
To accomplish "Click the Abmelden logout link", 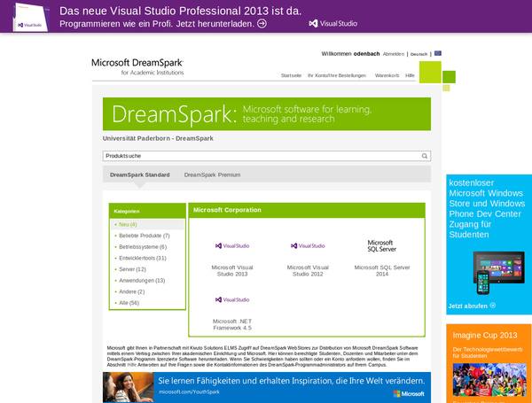I will [393, 54].
